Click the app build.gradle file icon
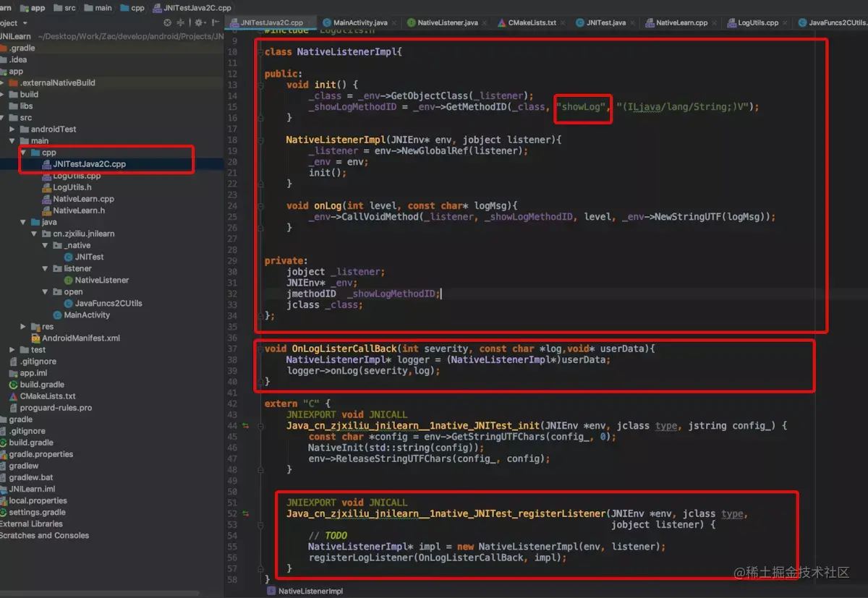Viewport: 868px width, 598px height. point(14,385)
